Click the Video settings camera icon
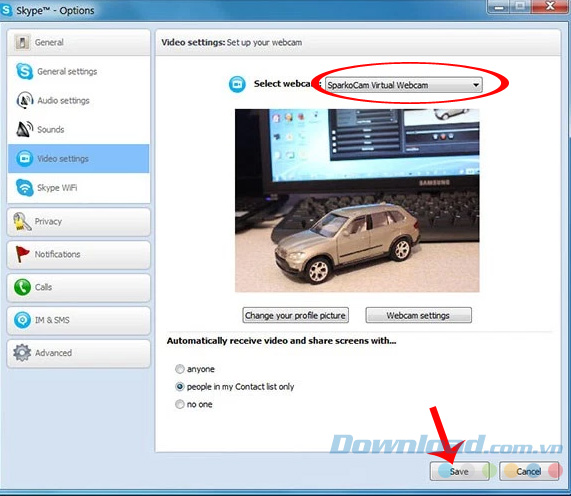 click(x=24, y=158)
